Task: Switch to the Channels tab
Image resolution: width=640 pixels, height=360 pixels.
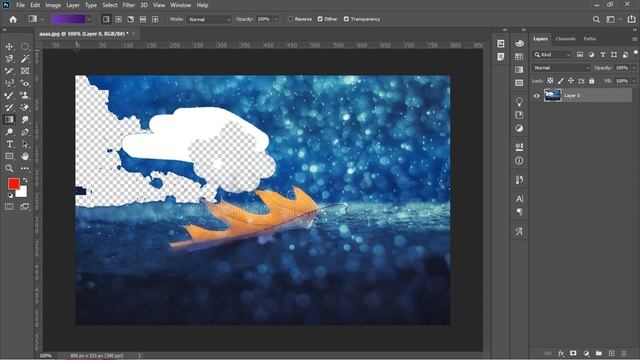Action: [565, 39]
